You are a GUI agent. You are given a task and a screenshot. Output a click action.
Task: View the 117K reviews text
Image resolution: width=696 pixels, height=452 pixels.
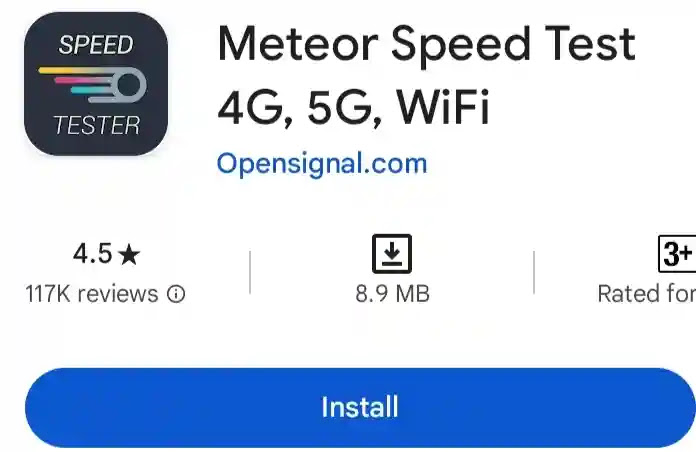[x=92, y=294]
